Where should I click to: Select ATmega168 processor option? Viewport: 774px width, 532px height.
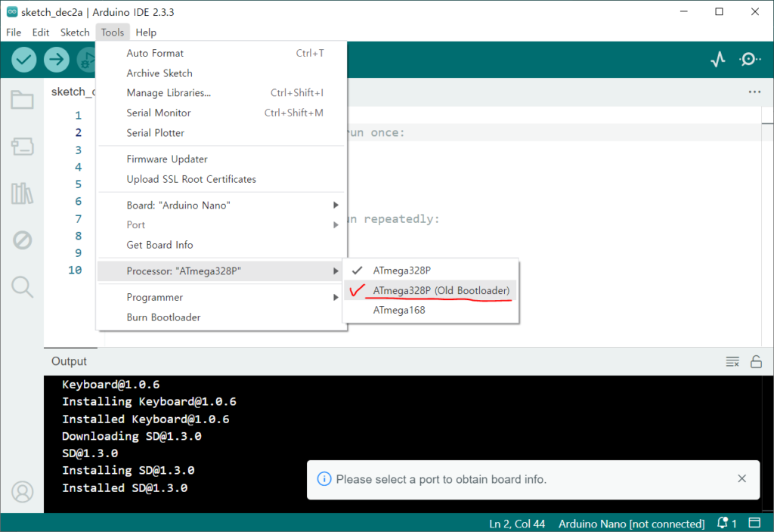click(x=430, y=311)
